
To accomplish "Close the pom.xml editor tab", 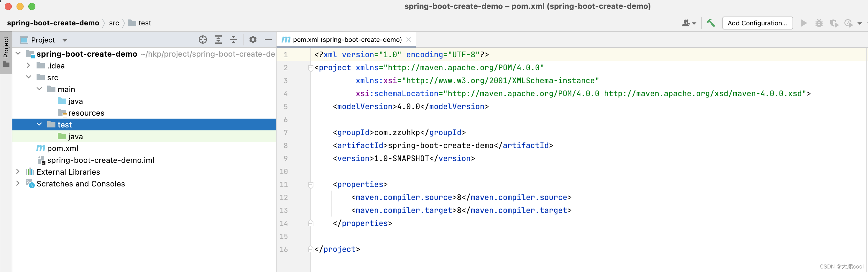I will click(x=409, y=40).
